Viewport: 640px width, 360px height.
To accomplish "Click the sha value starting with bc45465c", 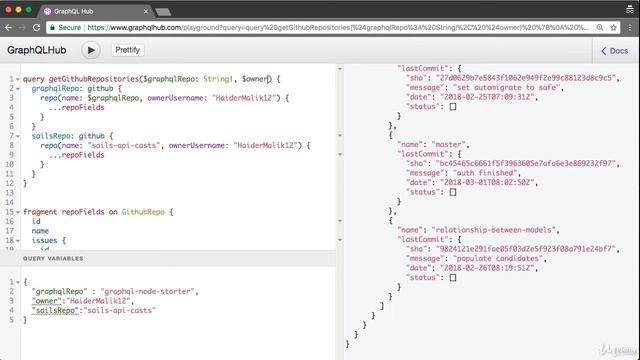I will 527,163.
